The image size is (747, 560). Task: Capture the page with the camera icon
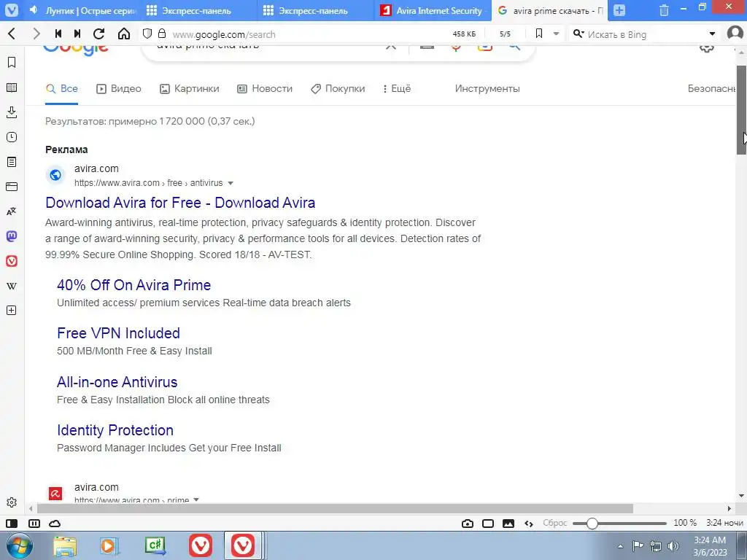click(x=468, y=524)
